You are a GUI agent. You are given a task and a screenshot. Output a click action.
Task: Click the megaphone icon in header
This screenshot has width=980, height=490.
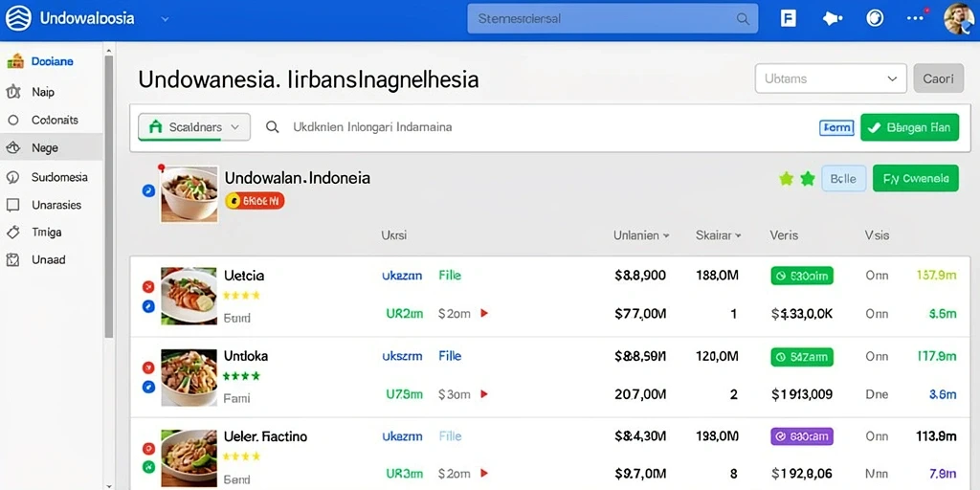coord(832,18)
